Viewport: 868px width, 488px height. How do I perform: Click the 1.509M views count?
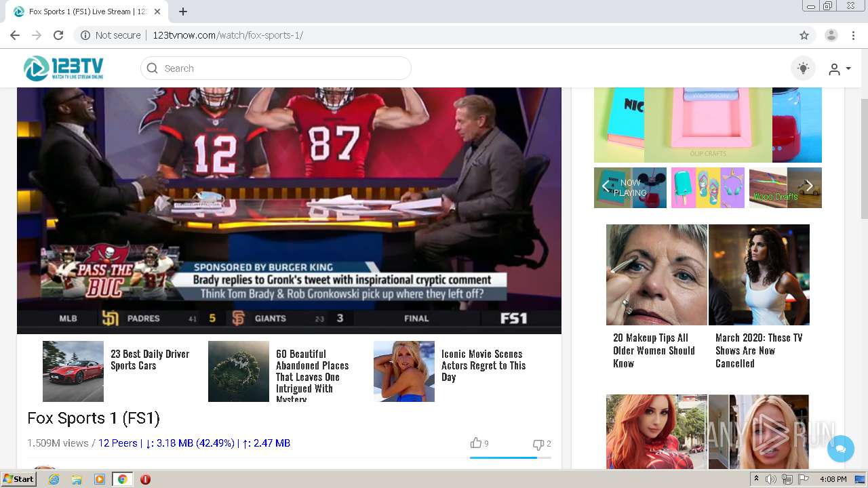[x=58, y=443]
